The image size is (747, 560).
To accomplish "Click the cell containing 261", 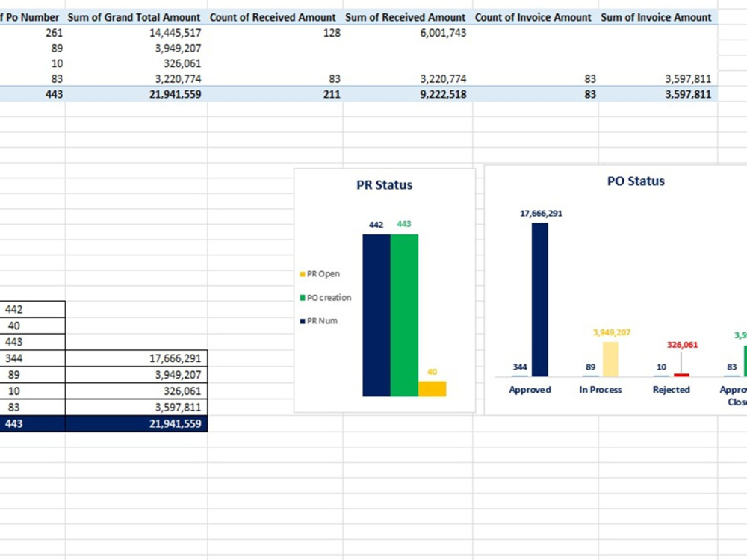I will tap(32, 33).
